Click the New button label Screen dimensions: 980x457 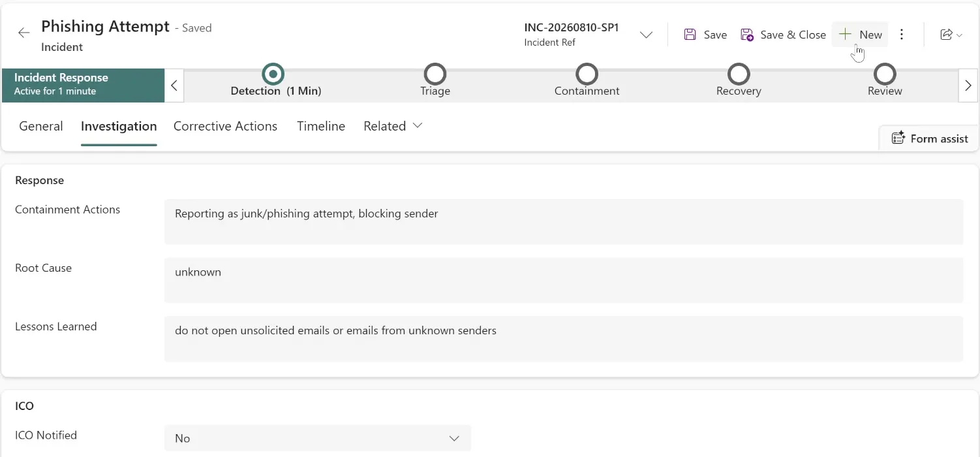point(871,35)
